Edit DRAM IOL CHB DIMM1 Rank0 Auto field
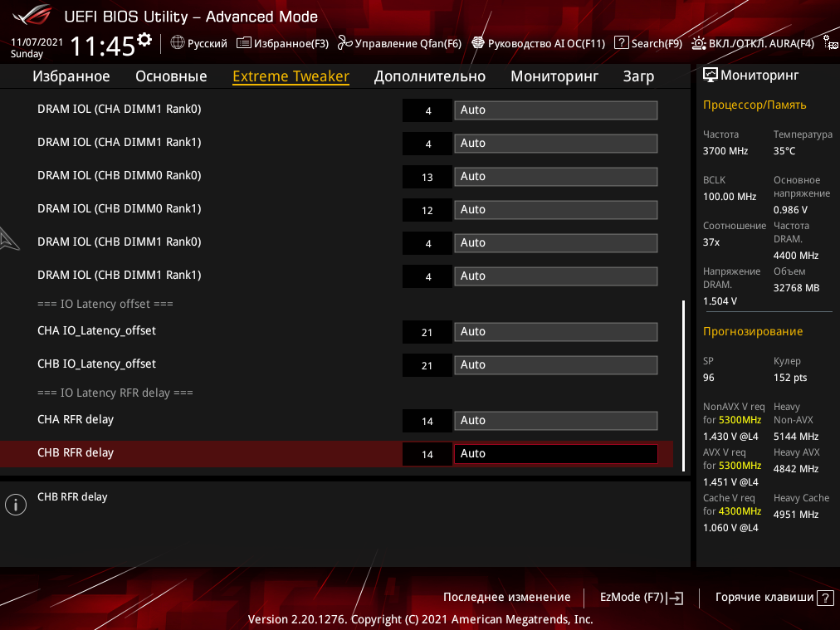The height and width of the screenshot is (630, 840). 556,242
